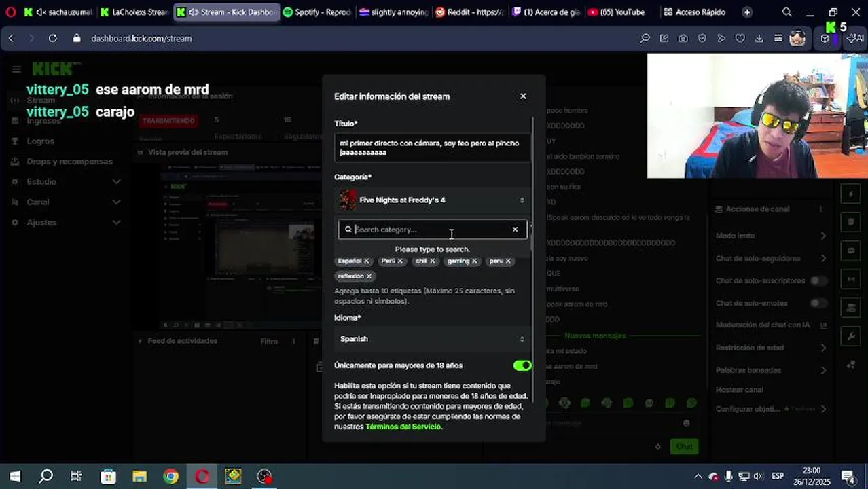Open the Filtro in Feed de actividades

[x=269, y=342]
